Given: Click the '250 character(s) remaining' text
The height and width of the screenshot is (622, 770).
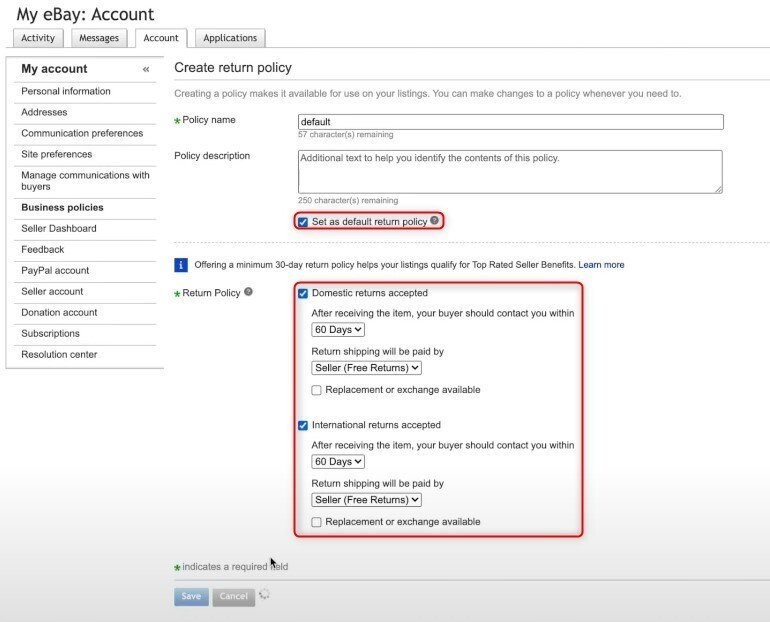Looking at the screenshot, I should (348, 200).
